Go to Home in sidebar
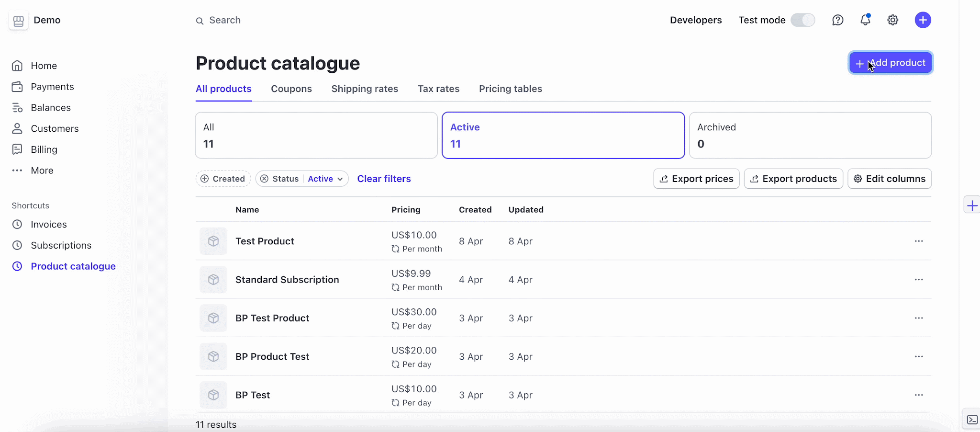980x432 pixels. coord(34,66)
